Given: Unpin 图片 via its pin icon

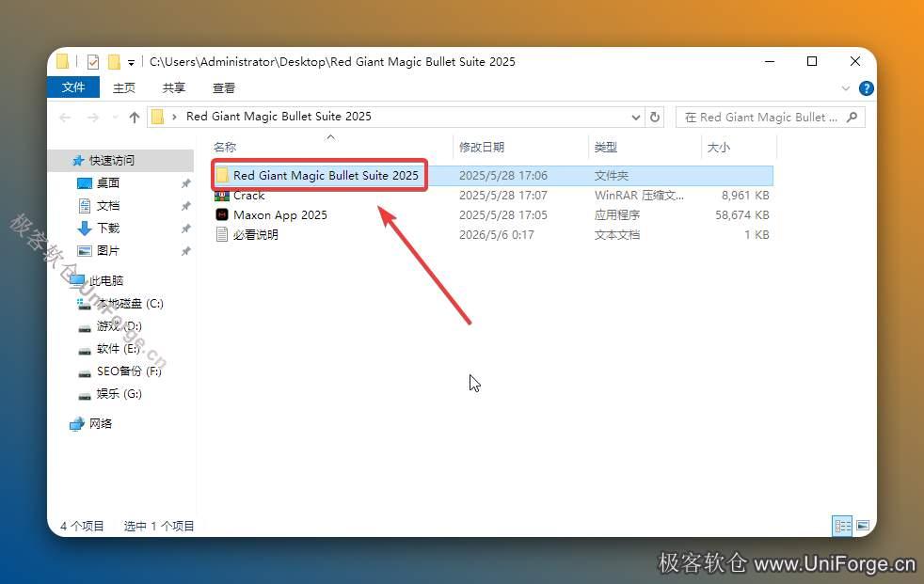Looking at the screenshot, I should tap(185, 251).
